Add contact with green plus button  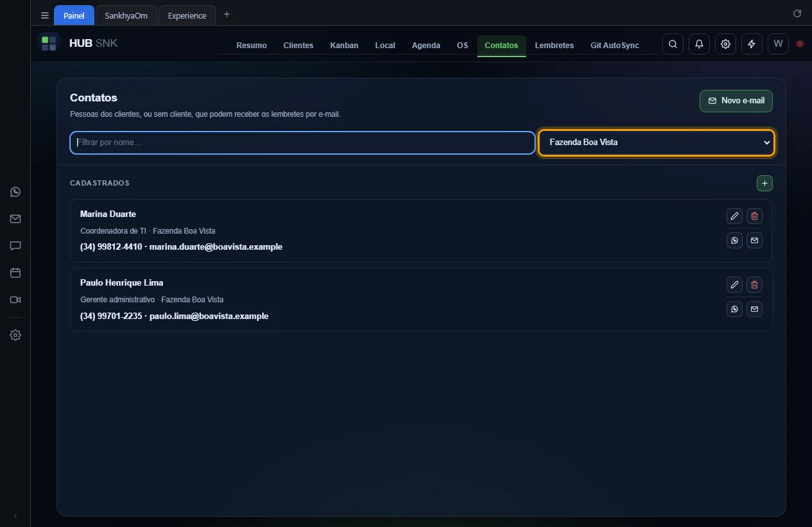764,184
